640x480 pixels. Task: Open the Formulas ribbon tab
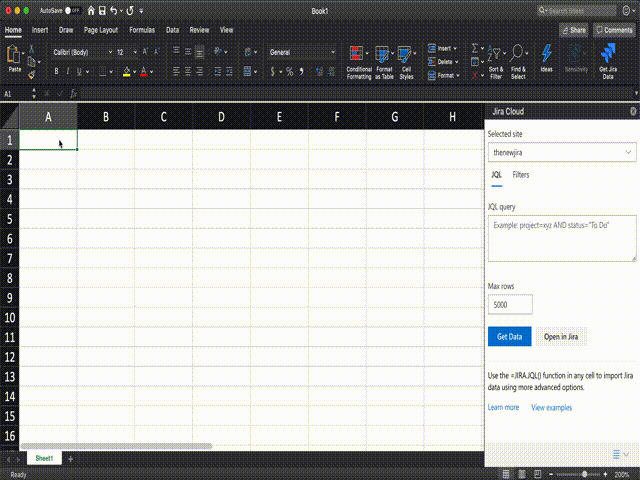coord(142,30)
